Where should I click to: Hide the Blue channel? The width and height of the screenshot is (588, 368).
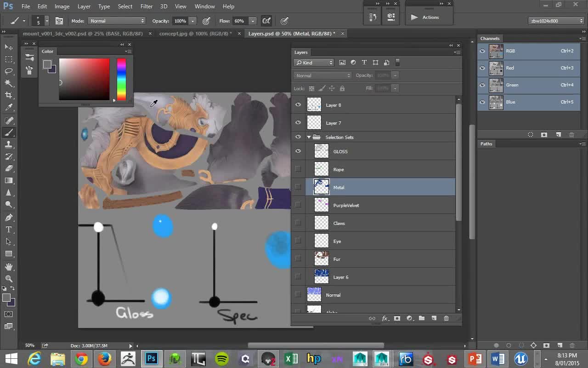tap(482, 102)
